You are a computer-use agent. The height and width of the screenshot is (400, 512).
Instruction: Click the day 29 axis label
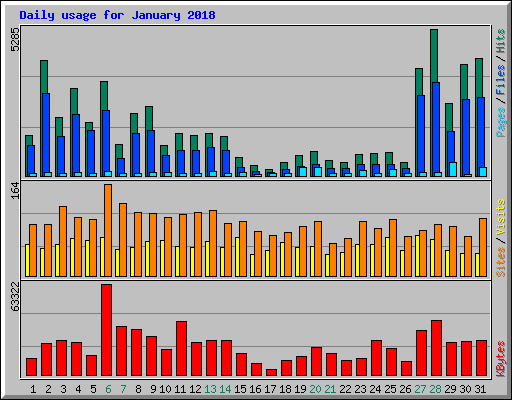click(x=450, y=389)
